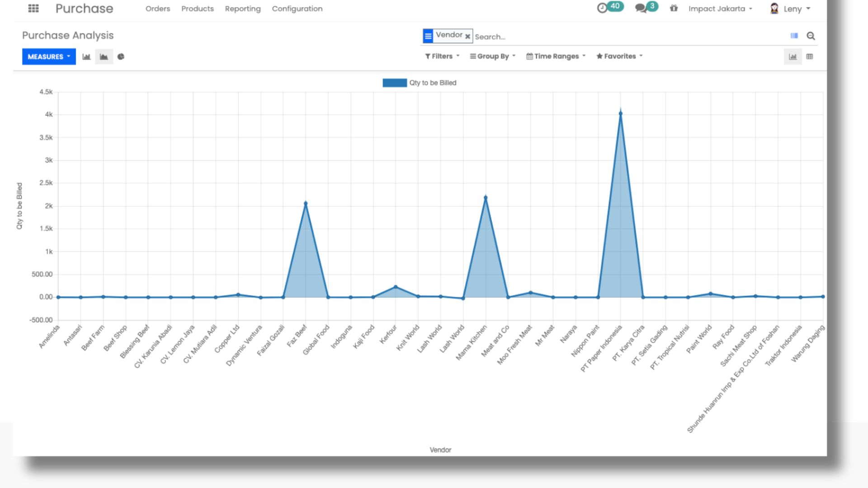Open the Reporting menu
The height and width of the screenshot is (488, 868).
coord(243,9)
